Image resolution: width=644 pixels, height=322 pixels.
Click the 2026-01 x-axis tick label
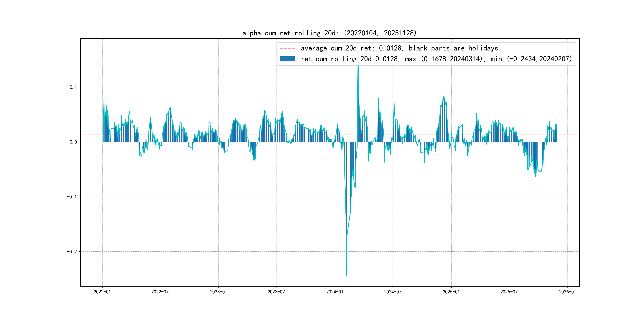[567, 292]
